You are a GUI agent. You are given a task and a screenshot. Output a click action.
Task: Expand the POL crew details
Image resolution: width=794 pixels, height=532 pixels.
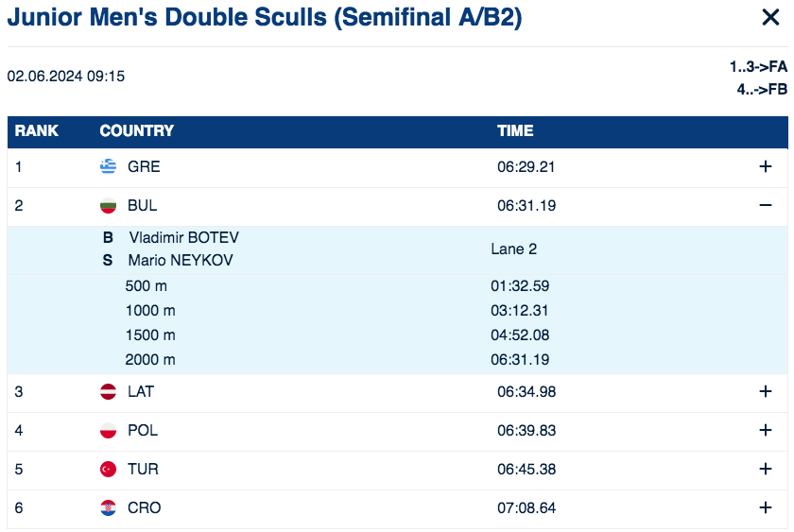pos(766,430)
